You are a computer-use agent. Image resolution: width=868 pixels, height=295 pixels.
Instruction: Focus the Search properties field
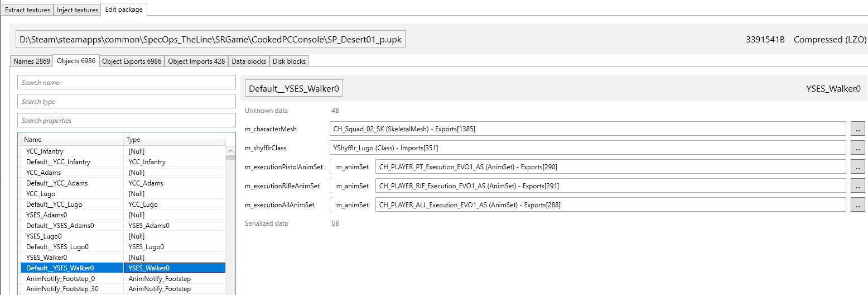(127, 121)
